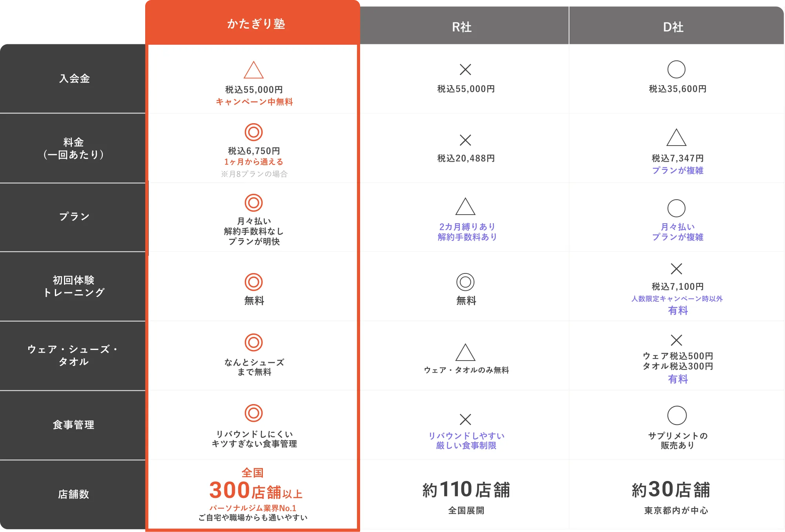Select the かたぎり塾 column header
The height and width of the screenshot is (532, 785).
[253, 23]
